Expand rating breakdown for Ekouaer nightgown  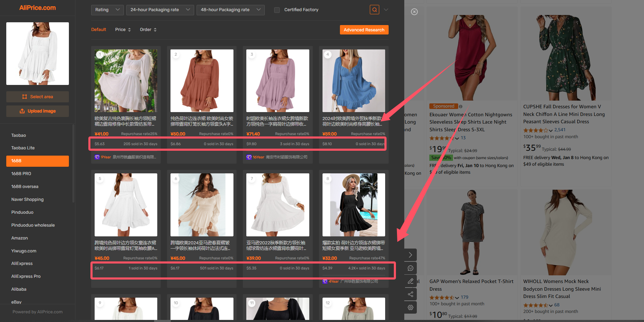point(457,138)
